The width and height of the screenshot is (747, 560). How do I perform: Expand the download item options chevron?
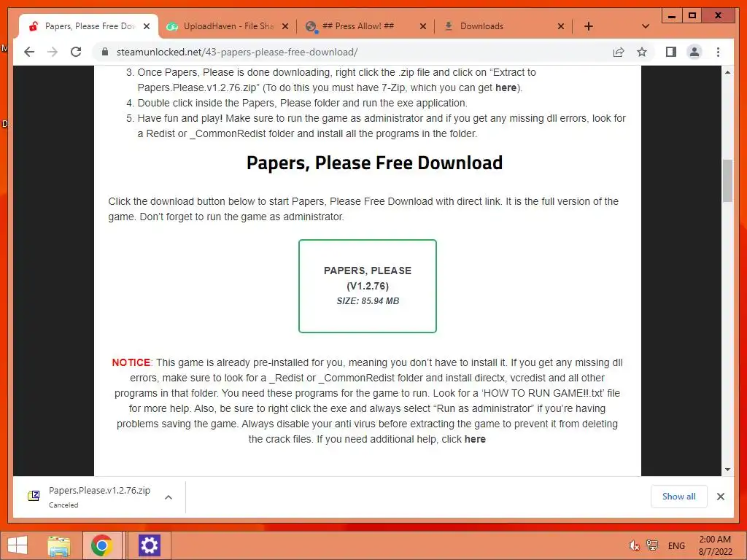(x=169, y=497)
